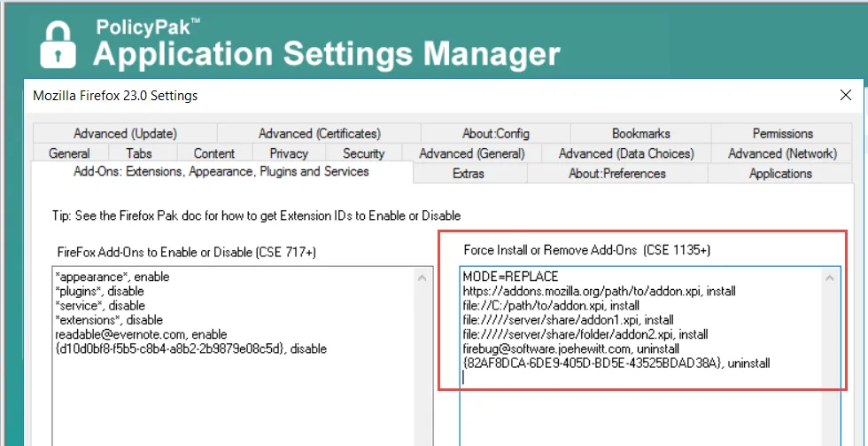Click the up arrow in Force Install list scrollbar
The height and width of the screenshot is (446, 868).
tap(829, 278)
